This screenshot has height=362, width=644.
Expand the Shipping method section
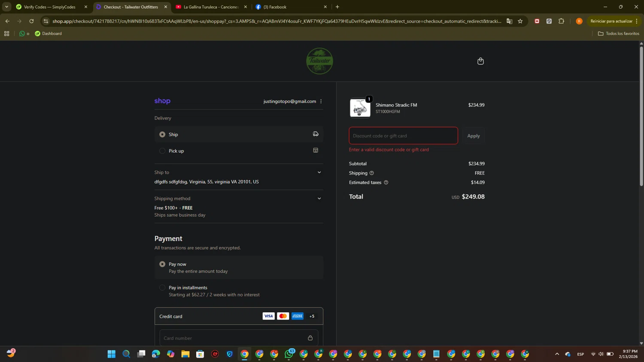point(319,199)
